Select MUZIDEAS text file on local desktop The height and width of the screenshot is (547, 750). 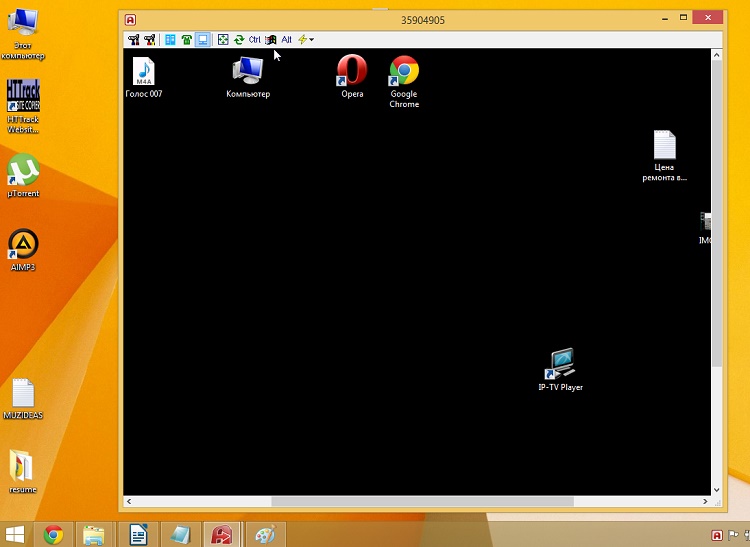23,399
